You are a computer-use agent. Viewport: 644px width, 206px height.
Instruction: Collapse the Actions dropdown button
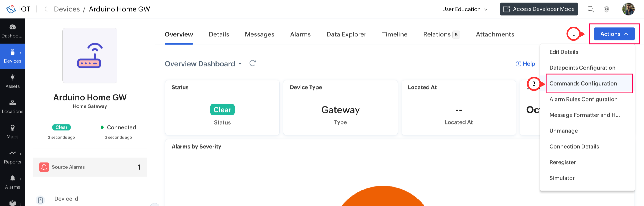tap(614, 34)
